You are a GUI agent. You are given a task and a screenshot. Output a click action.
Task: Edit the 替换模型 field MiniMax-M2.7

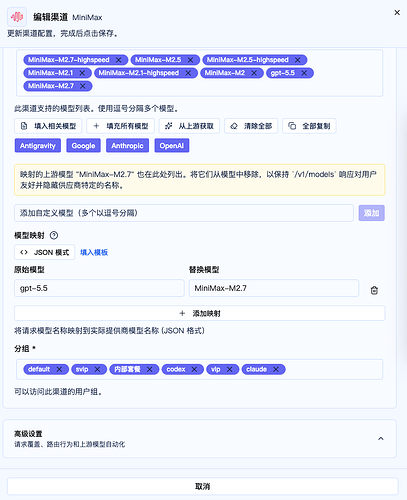[274, 288]
